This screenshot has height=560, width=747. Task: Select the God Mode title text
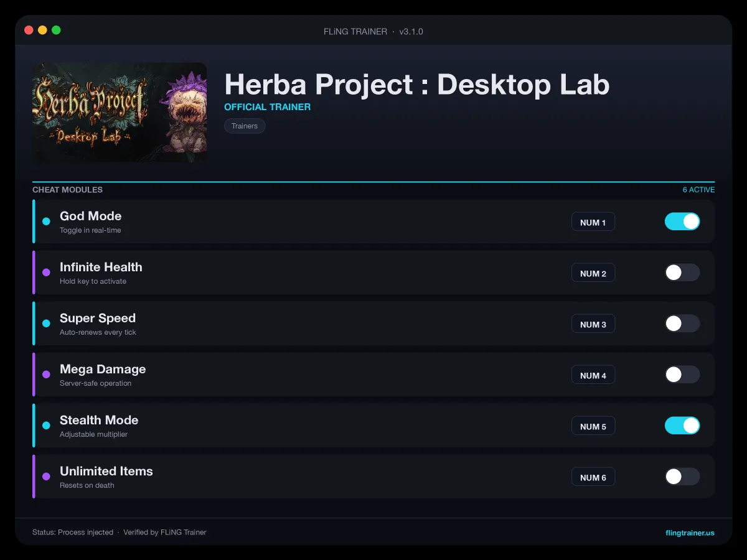tap(91, 216)
